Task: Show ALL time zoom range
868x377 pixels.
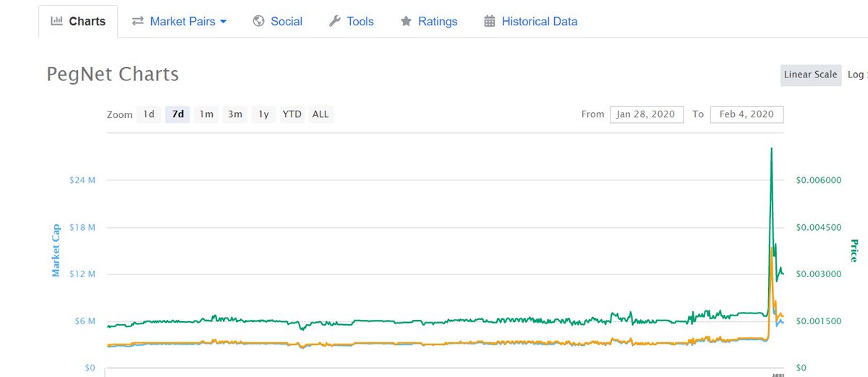Action: [x=320, y=114]
